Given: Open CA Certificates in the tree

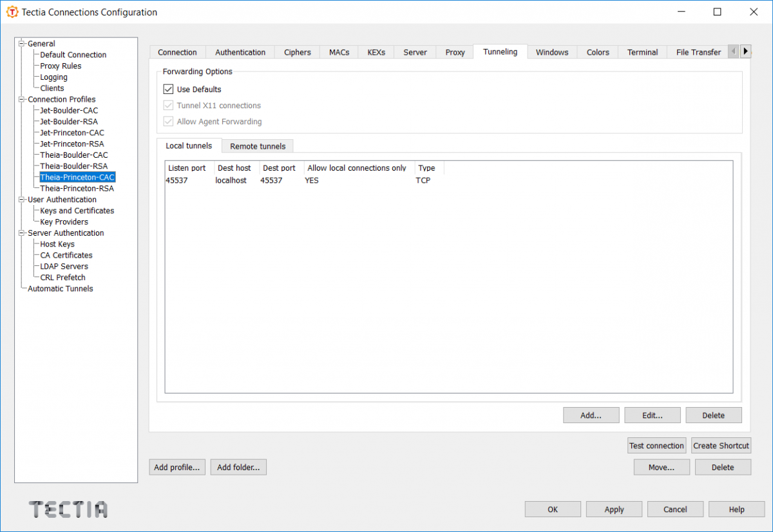Looking at the screenshot, I should pyautogui.click(x=66, y=255).
